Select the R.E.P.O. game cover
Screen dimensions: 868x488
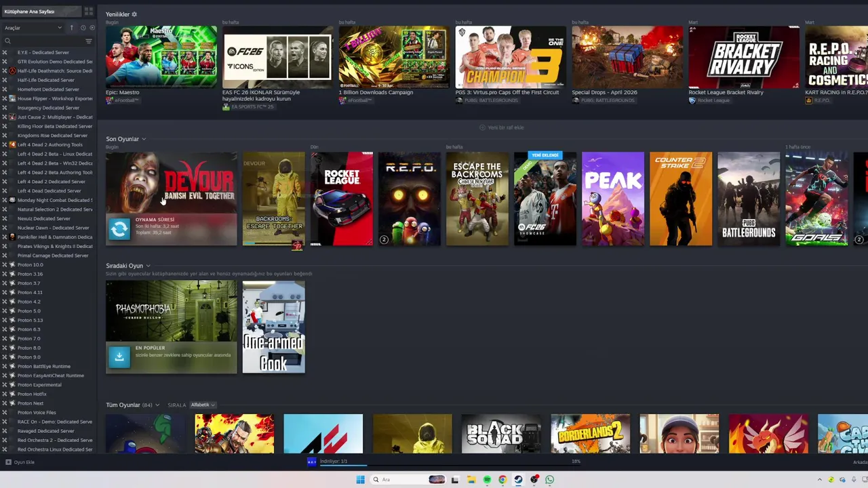(410, 199)
